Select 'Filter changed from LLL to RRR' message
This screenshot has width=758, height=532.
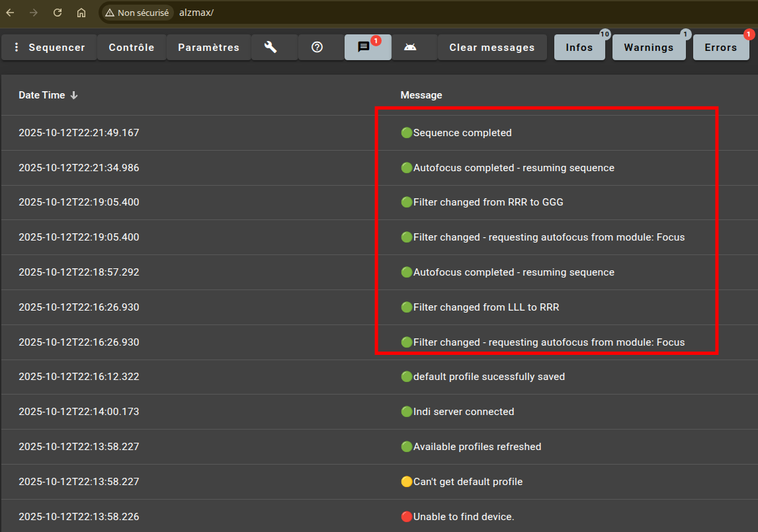pyautogui.click(x=486, y=307)
